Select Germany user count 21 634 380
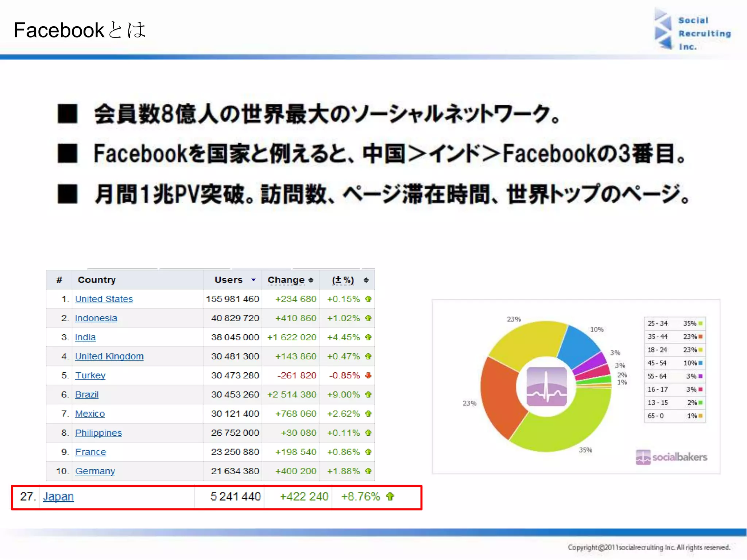747x560 pixels. coord(235,471)
